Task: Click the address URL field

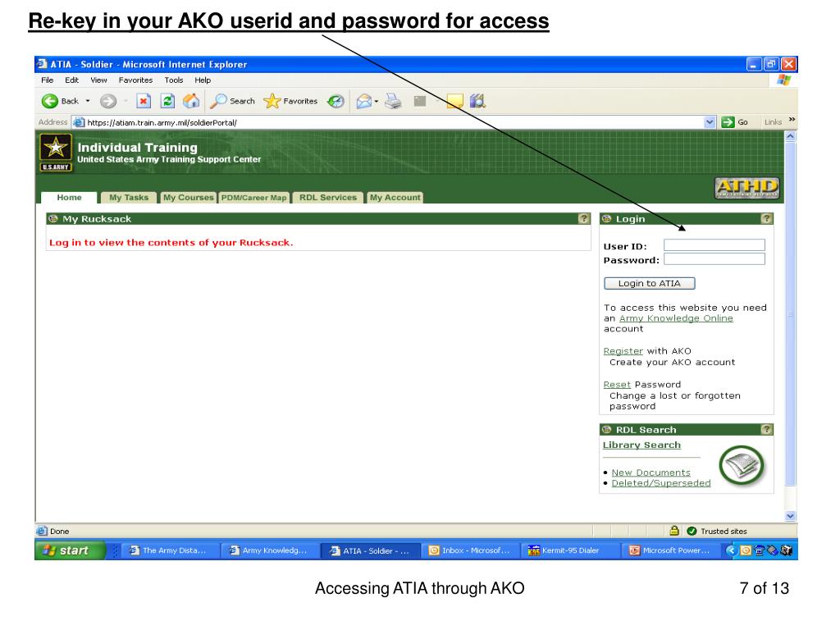Action: tap(394, 122)
